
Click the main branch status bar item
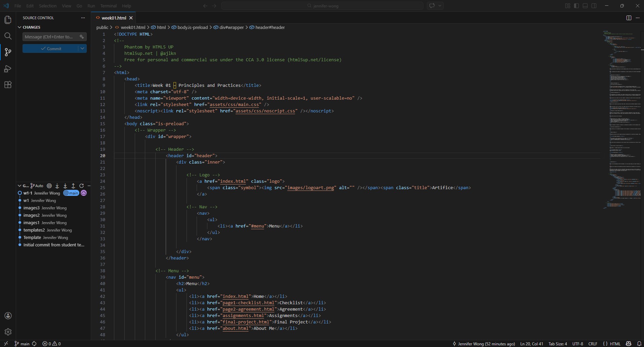22,344
